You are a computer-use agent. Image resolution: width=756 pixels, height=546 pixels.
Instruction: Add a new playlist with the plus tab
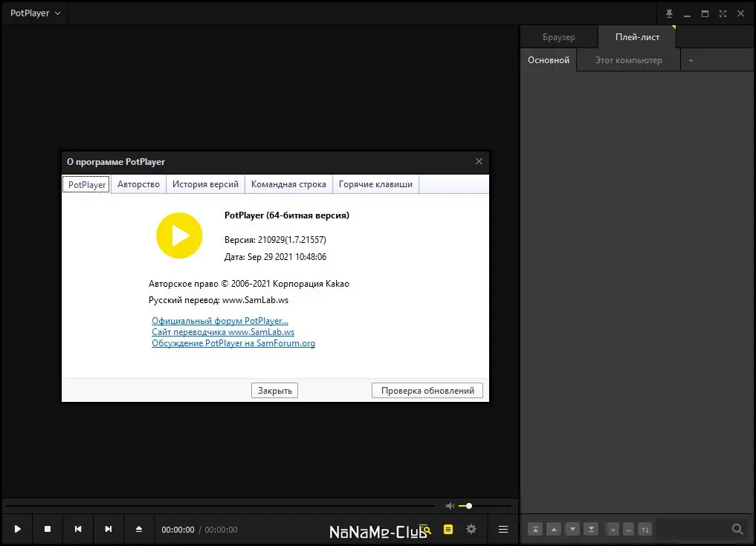click(x=691, y=60)
